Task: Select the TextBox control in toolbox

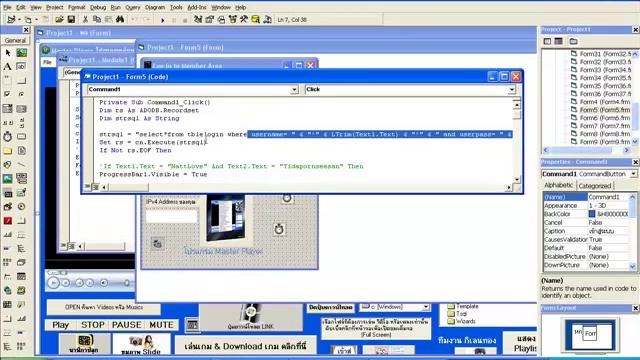Action: click(21, 67)
